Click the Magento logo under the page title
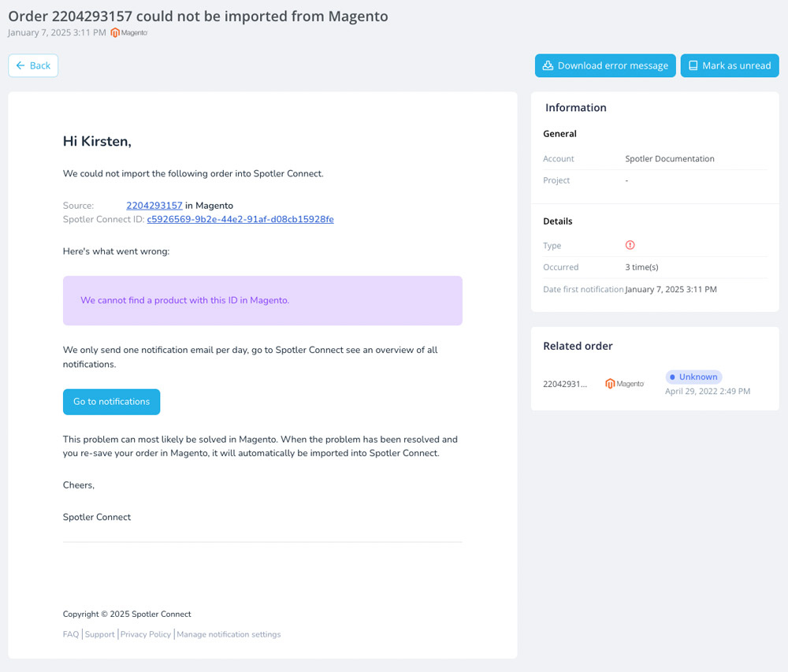The height and width of the screenshot is (672, 788). pyautogui.click(x=128, y=32)
